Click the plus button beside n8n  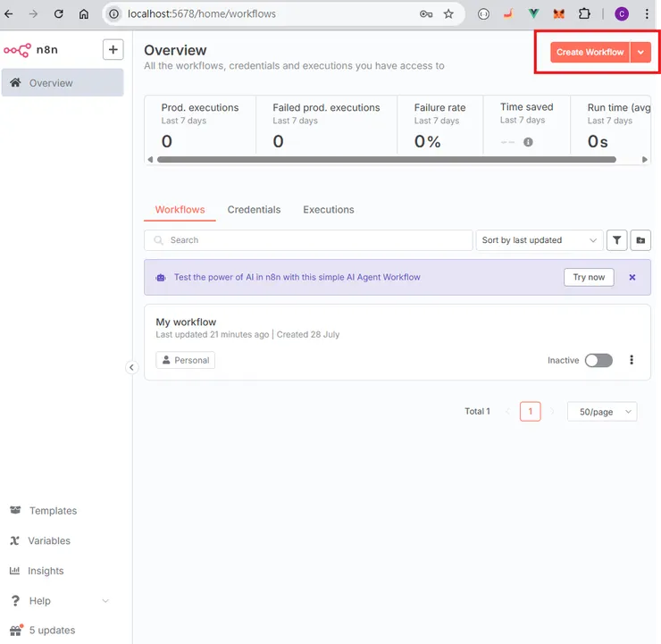(113, 50)
